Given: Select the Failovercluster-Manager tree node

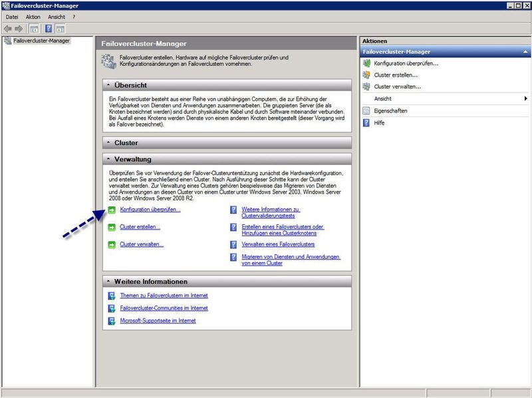Looking at the screenshot, I should [41, 41].
